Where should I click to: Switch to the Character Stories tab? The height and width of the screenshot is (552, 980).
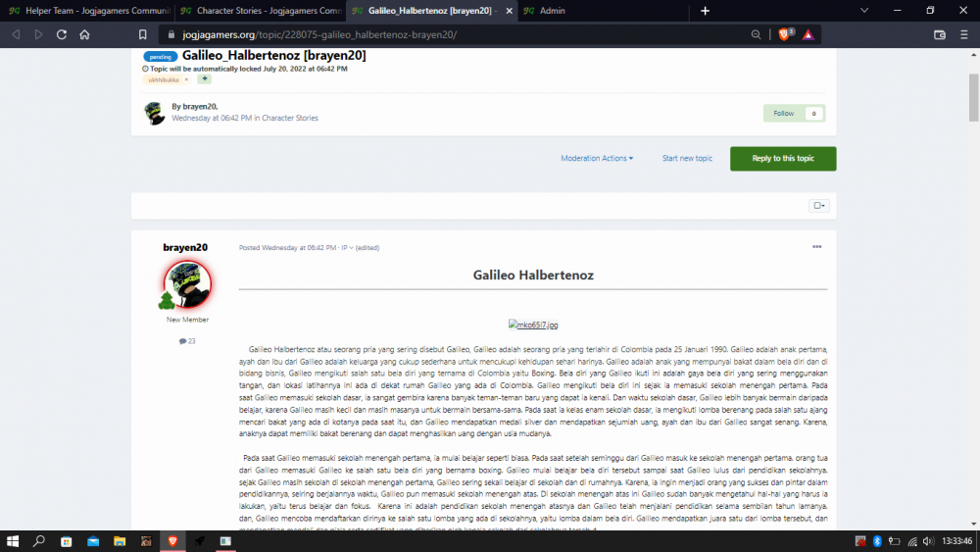(261, 11)
